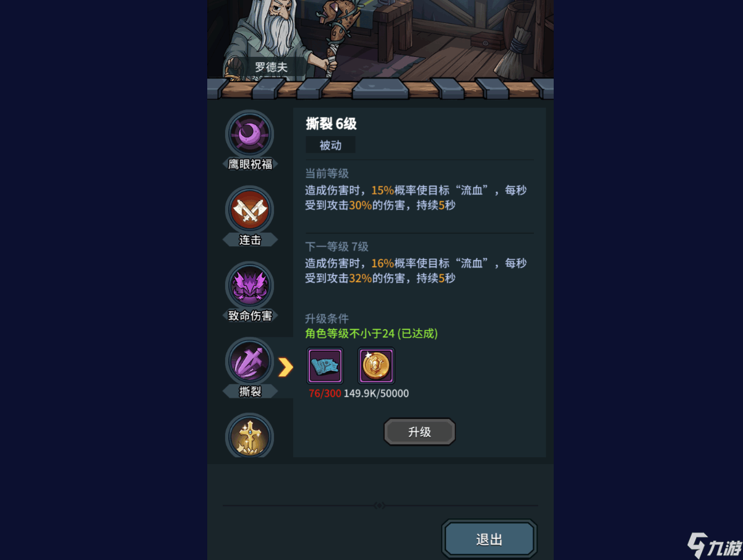Select the 撕裂 purple sword skill icon
The image size is (743, 560).
coord(249,361)
